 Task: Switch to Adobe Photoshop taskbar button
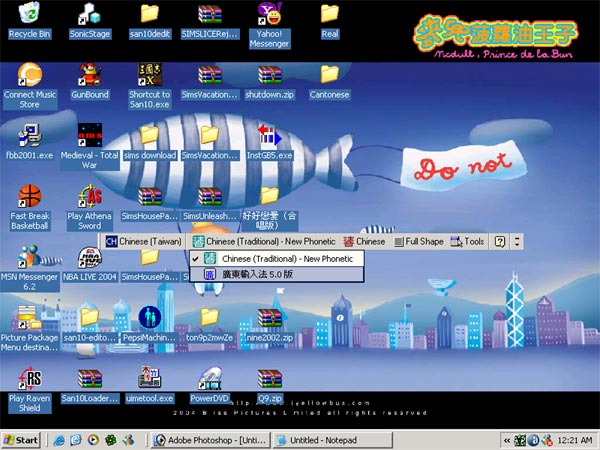[x=211, y=440]
